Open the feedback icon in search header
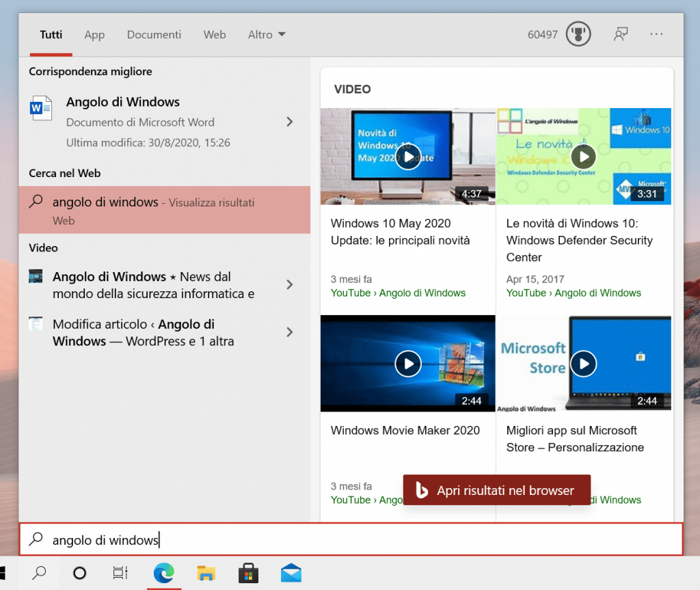 (621, 34)
